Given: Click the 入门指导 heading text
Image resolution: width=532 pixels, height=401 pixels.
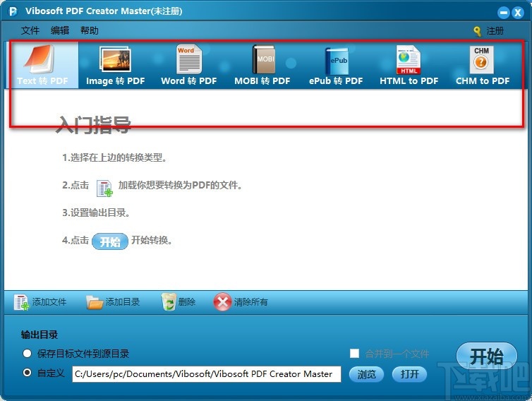Looking at the screenshot, I should pyautogui.click(x=93, y=125).
